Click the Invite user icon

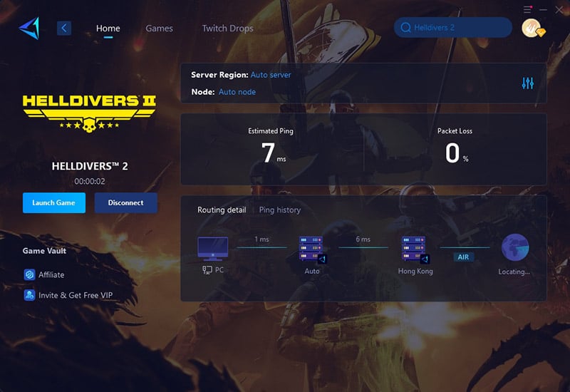pyautogui.click(x=29, y=295)
